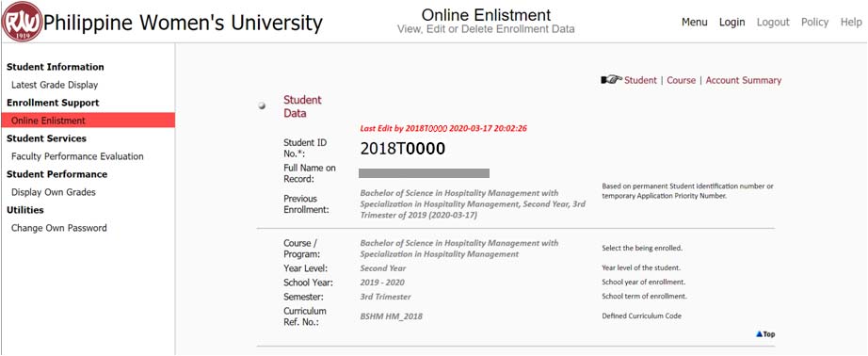Click the School term of enrollment hint

644,297
